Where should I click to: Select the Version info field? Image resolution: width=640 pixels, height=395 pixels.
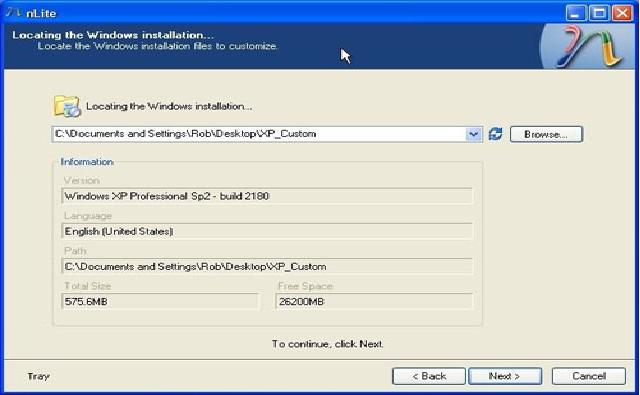tap(267, 196)
